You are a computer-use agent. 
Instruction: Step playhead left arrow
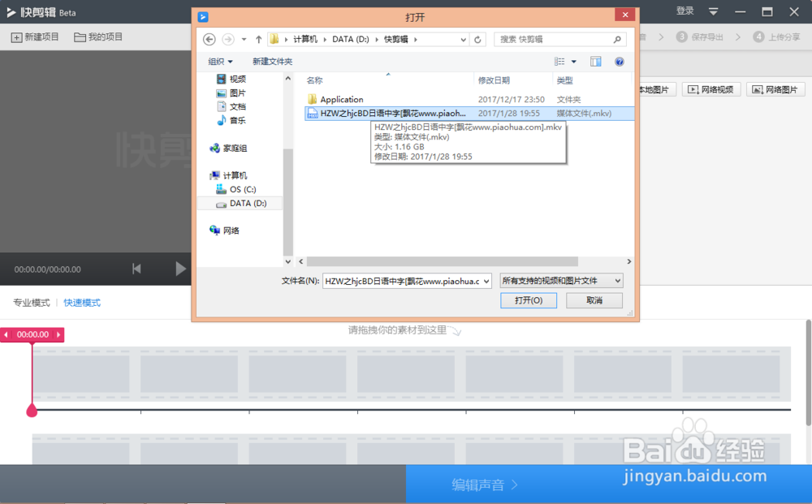[x=6, y=335]
